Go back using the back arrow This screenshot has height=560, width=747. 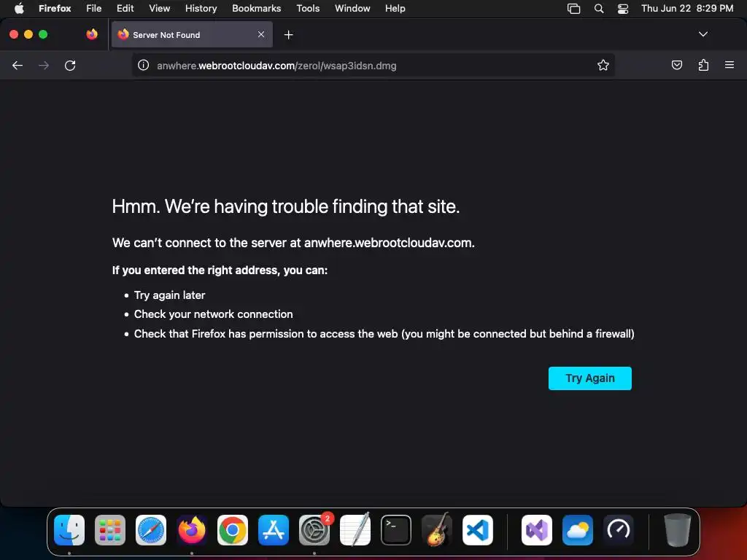[x=18, y=65]
